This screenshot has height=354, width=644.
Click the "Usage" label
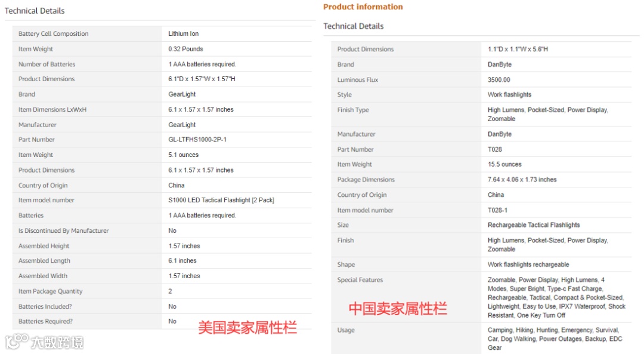pyautogui.click(x=346, y=330)
